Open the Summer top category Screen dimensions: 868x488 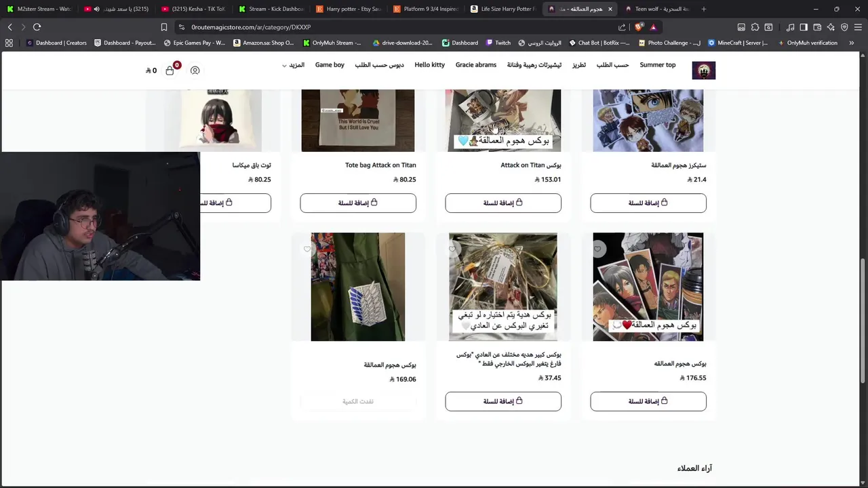pyautogui.click(x=658, y=65)
